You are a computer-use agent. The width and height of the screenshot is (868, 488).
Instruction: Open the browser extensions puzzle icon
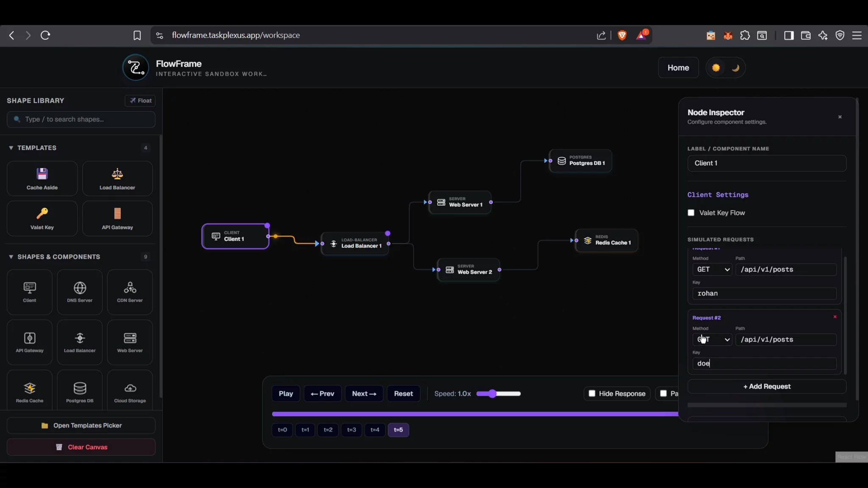click(x=745, y=36)
